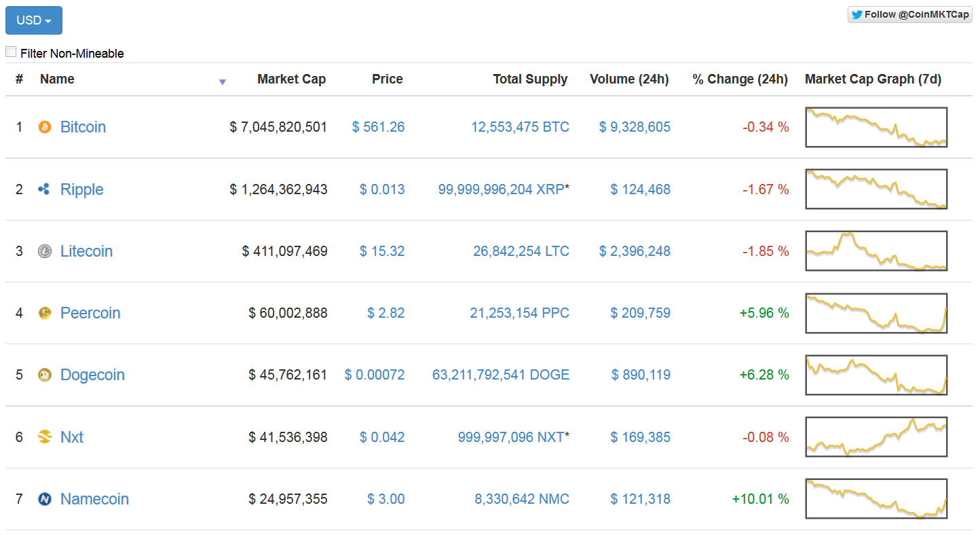
Task: Click Dogecoin price $ 0.00072
Action: 375,375
